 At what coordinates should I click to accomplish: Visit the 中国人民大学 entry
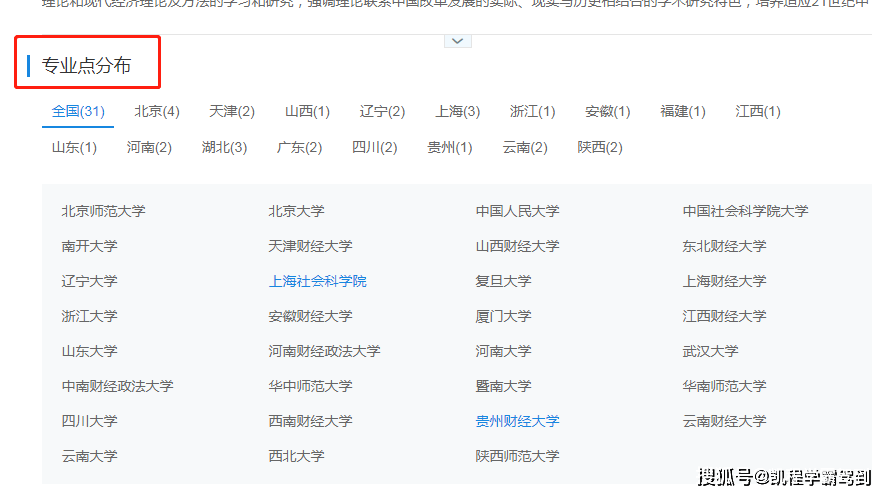(x=517, y=211)
